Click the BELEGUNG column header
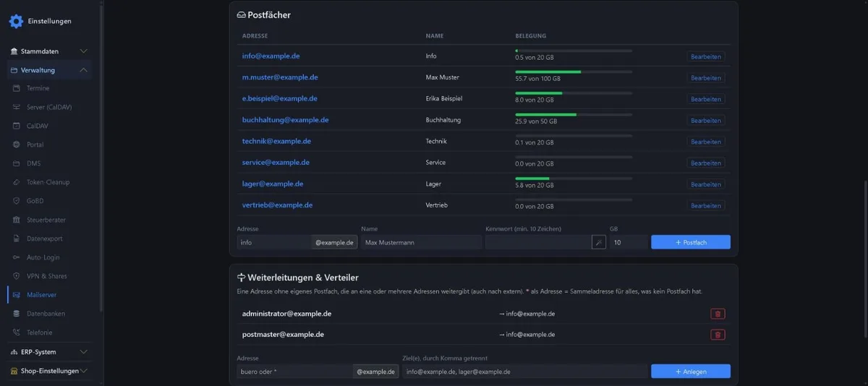The image size is (868, 386). point(530,35)
